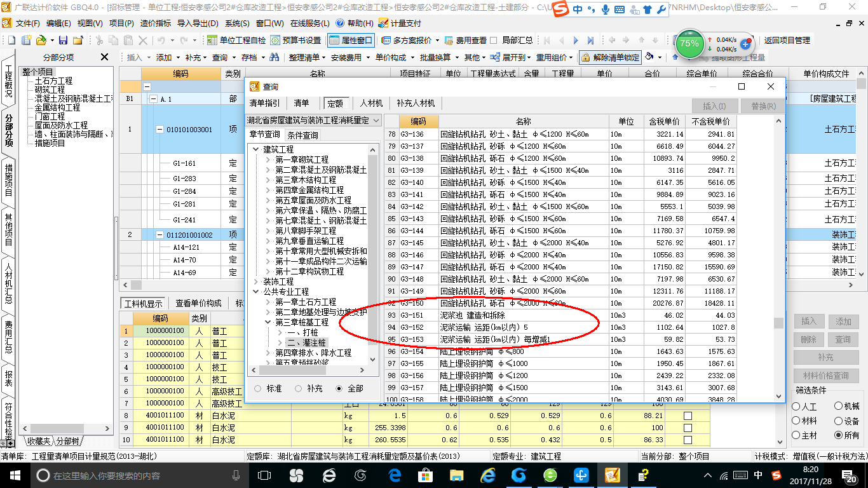Open 措施项目 vertical side tab
The image size is (868, 488).
(8, 179)
